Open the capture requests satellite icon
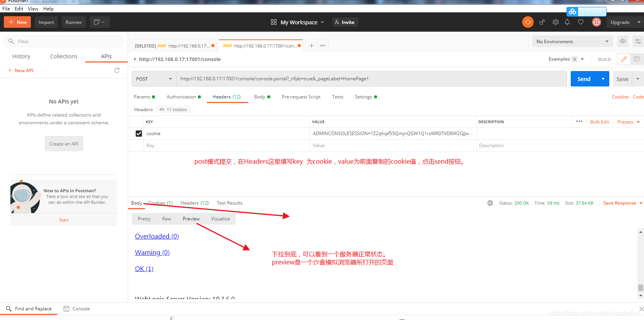 (x=542, y=22)
